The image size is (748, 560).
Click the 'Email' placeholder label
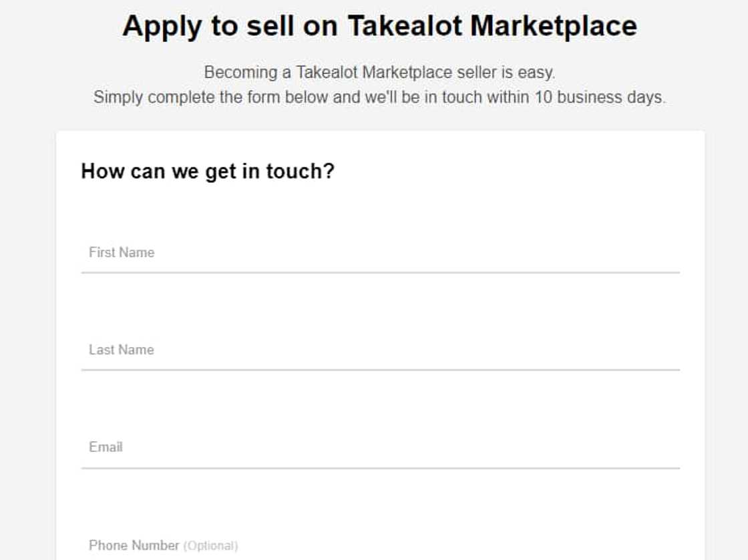pyautogui.click(x=106, y=447)
